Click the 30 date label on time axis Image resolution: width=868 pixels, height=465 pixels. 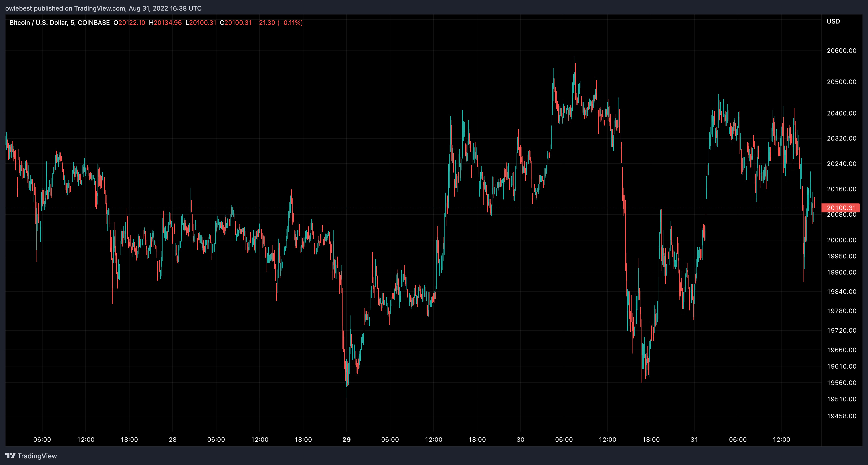click(520, 439)
